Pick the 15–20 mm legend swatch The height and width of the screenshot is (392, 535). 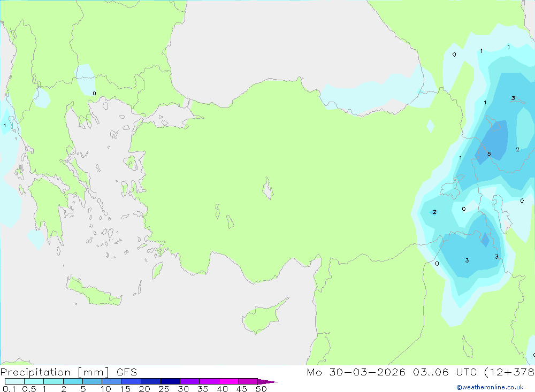[132, 381]
